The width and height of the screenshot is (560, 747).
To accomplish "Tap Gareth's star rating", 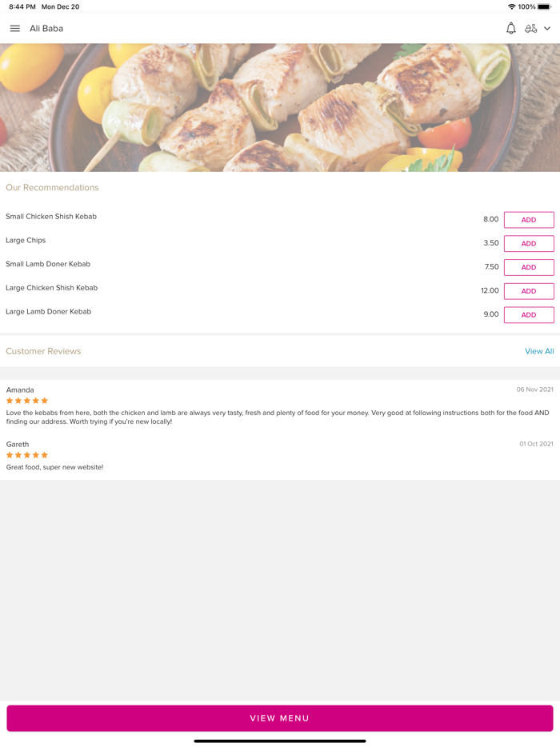I will pos(27,455).
